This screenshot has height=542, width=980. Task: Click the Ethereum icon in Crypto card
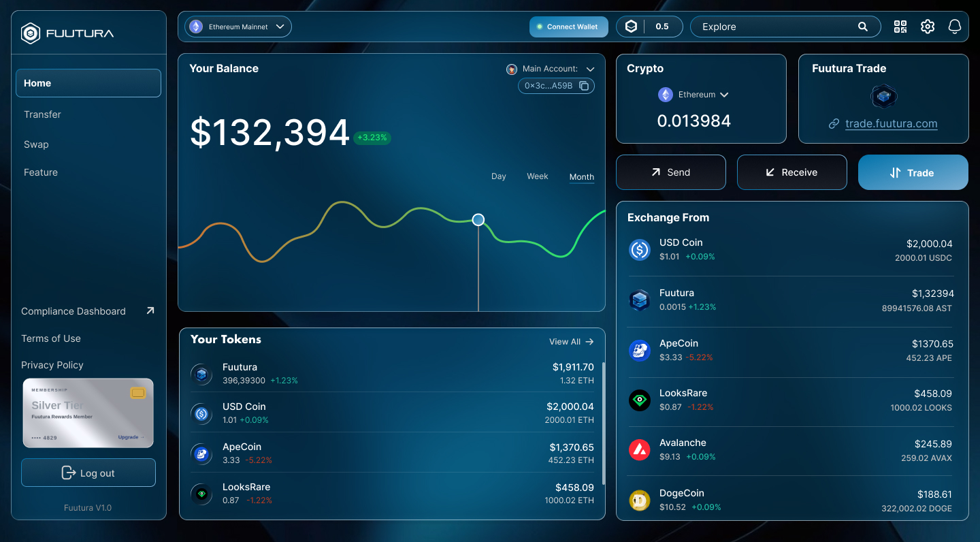[x=666, y=95]
